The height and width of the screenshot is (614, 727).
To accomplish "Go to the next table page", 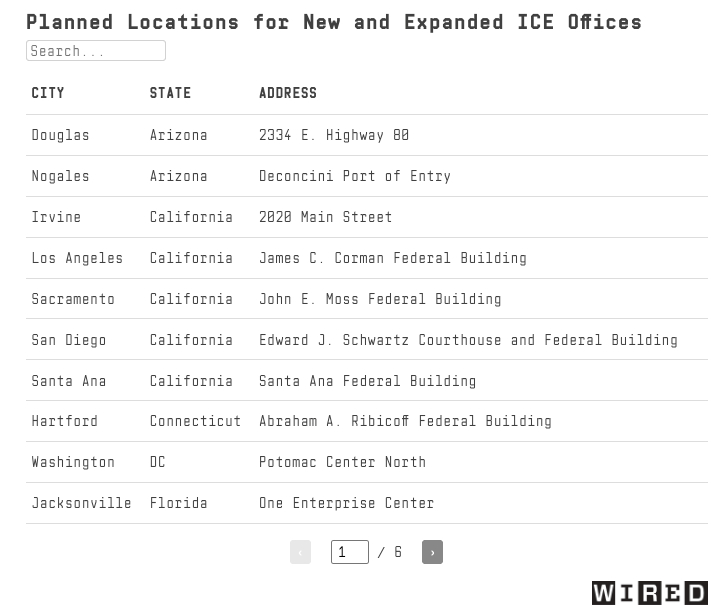I will point(432,552).
